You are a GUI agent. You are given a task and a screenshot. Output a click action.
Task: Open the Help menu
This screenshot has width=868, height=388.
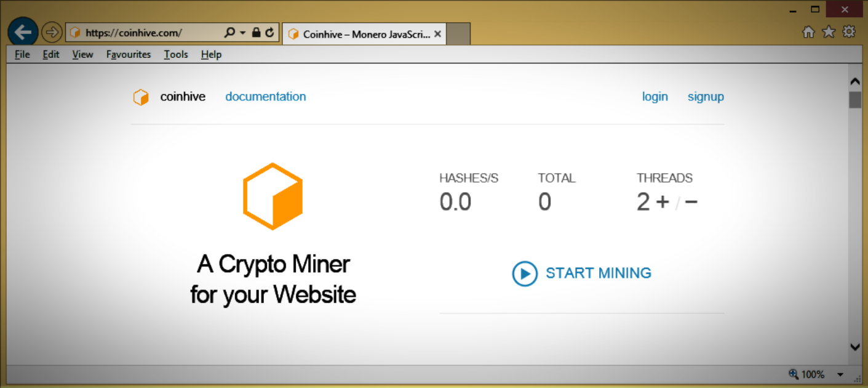click(211, 55)
